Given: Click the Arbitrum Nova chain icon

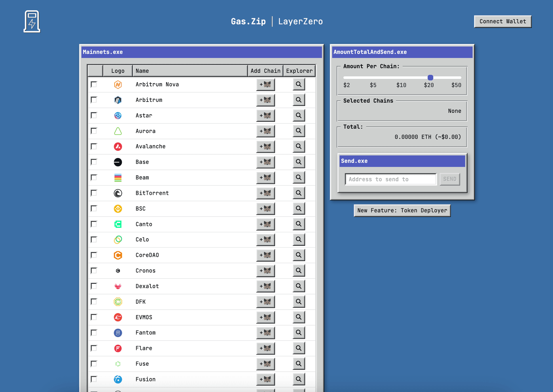Looking at the screenshot, I should click(x=118, y=84).
